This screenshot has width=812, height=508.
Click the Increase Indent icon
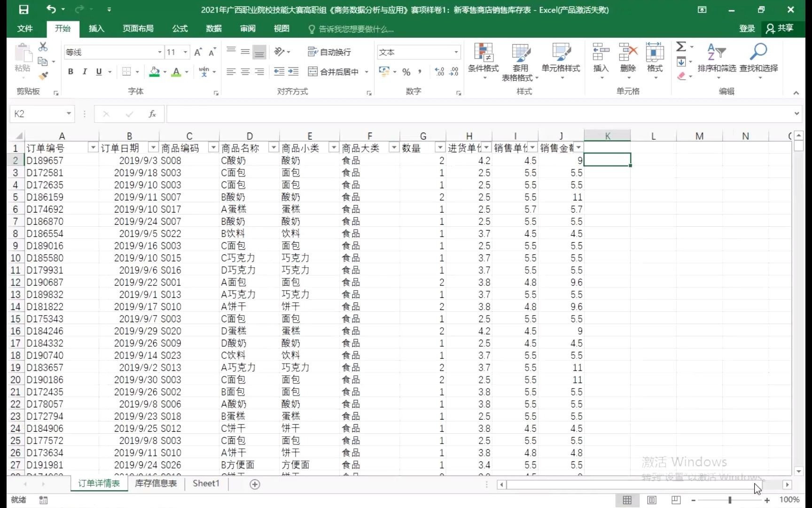pos(293,71)
